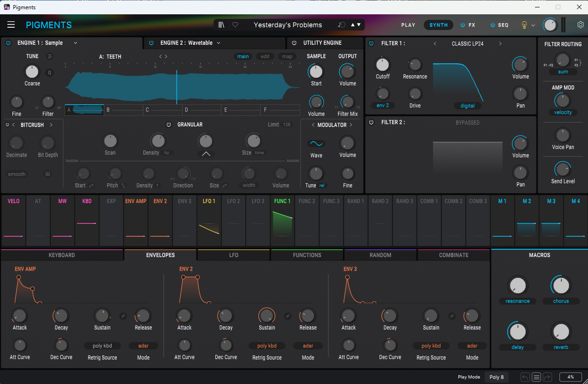Go to previous preset with up arrow
Screen dimensions: 588x384
353,25
